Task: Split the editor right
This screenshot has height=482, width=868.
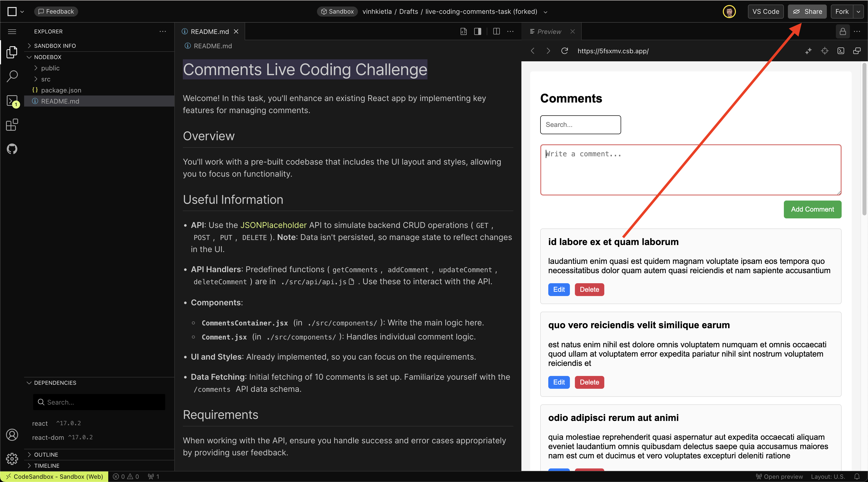Action: 496,31
